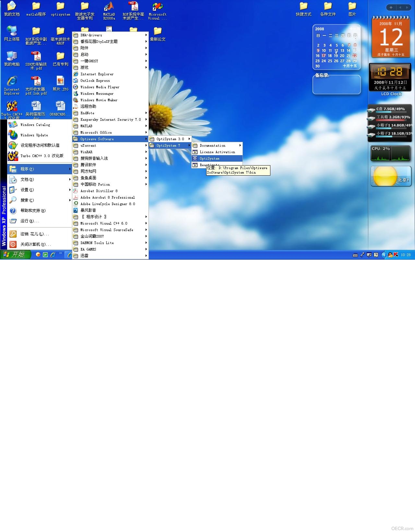
Task: Expand the Microsoft Office program group
Action: pos(110,132)
